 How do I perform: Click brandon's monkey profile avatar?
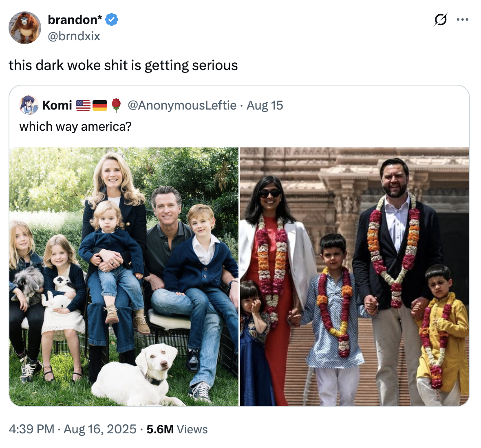click(x=25, y=28)
